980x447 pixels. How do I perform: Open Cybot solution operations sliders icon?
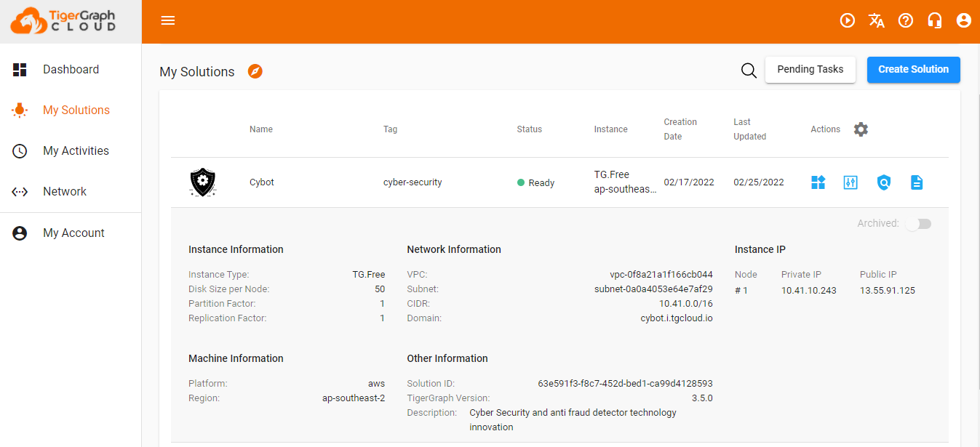850,182
